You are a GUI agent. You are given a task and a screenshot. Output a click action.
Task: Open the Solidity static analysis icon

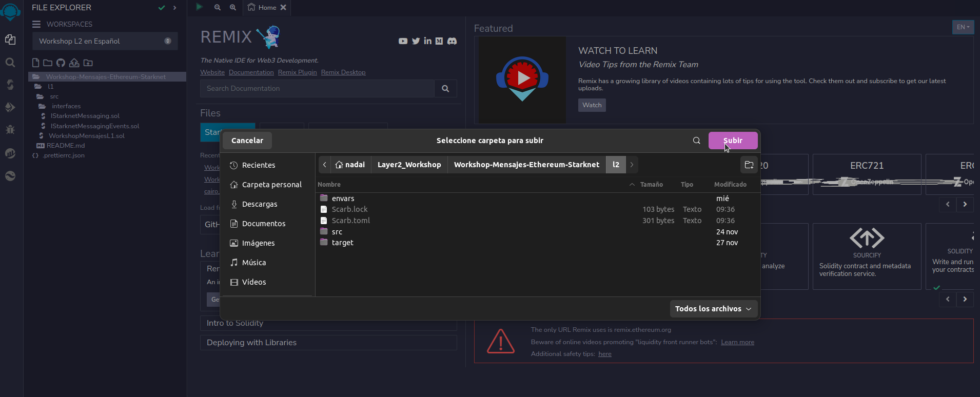pyautogui.click(x=10, y=153)
